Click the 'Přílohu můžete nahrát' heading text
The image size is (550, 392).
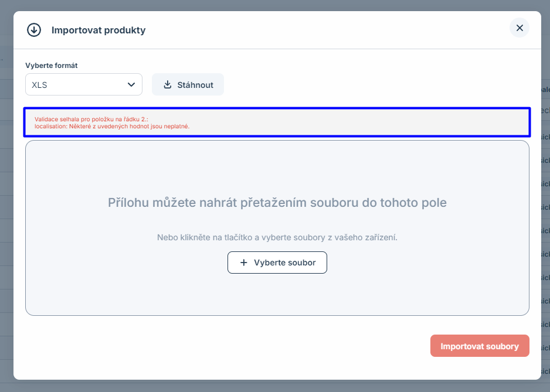(277, 203)
